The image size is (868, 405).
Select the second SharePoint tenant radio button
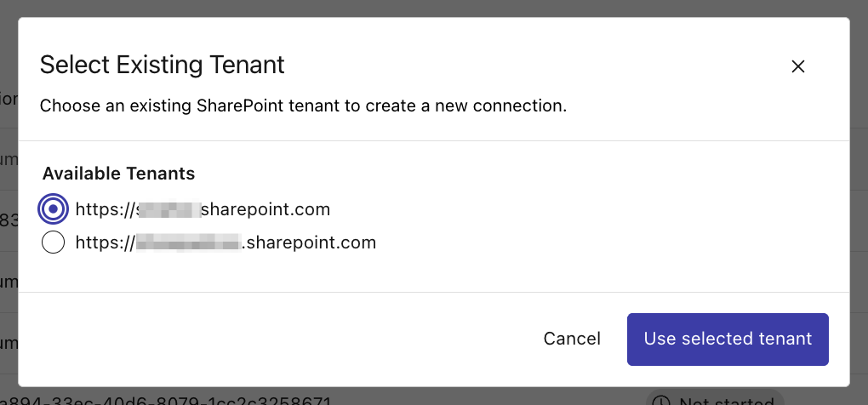53,242
